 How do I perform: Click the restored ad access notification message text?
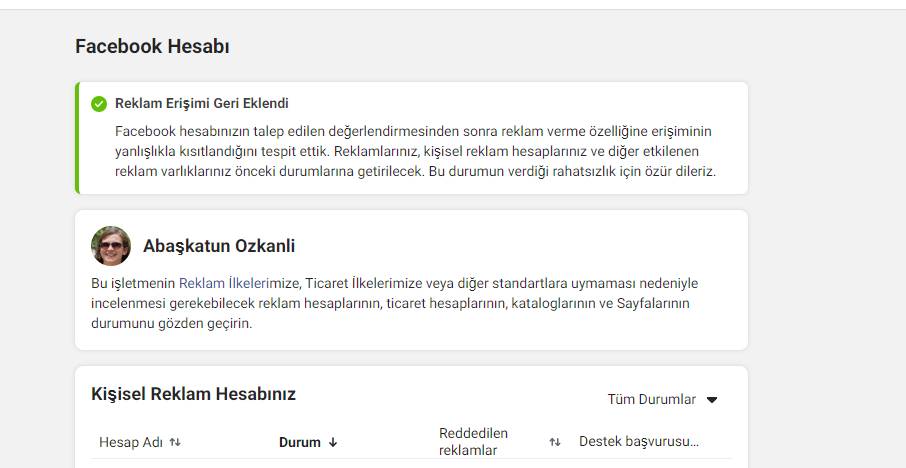click(415, 151)
